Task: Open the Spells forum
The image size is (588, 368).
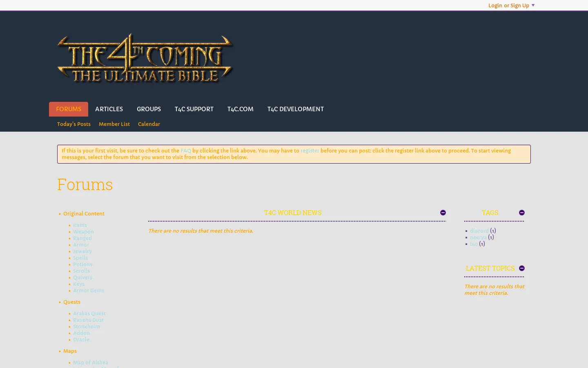Action: coord(80,258)
